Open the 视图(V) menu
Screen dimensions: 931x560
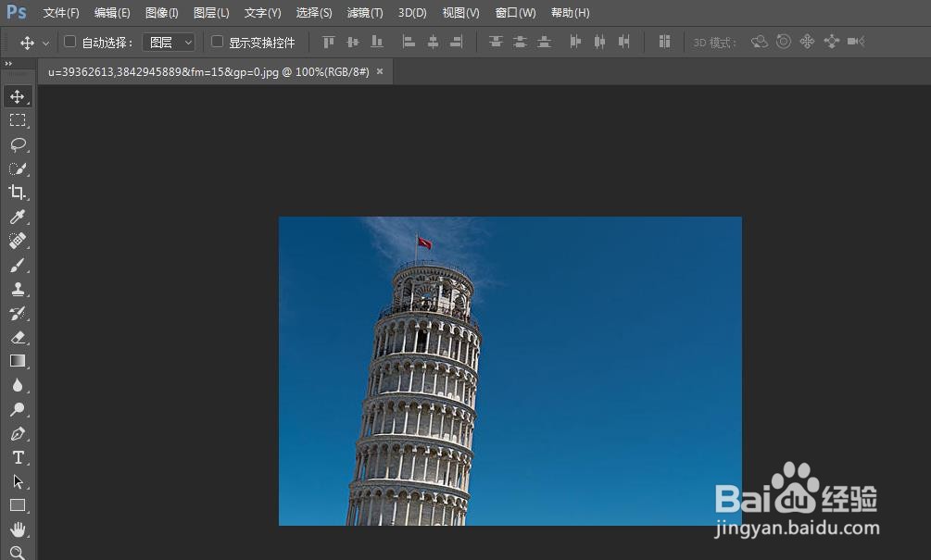click(460, 12)
